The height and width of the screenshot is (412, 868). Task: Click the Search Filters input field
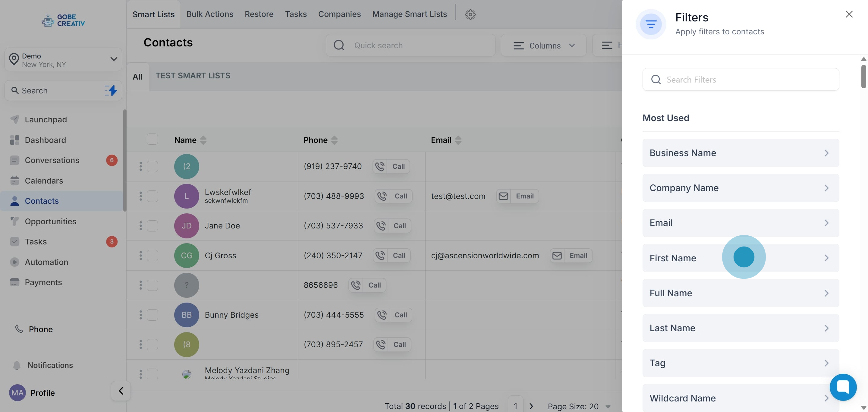coord(740,80)
